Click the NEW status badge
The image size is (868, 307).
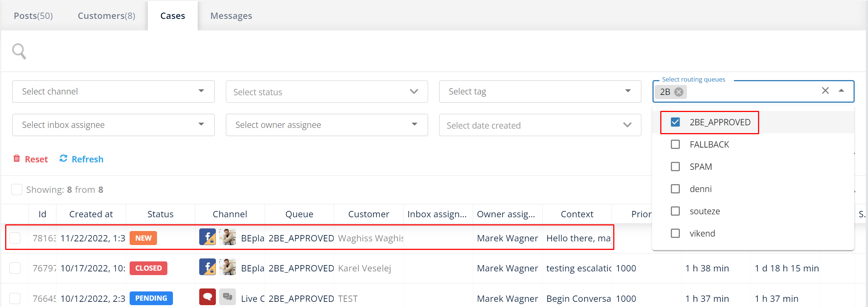coord(143,238)
